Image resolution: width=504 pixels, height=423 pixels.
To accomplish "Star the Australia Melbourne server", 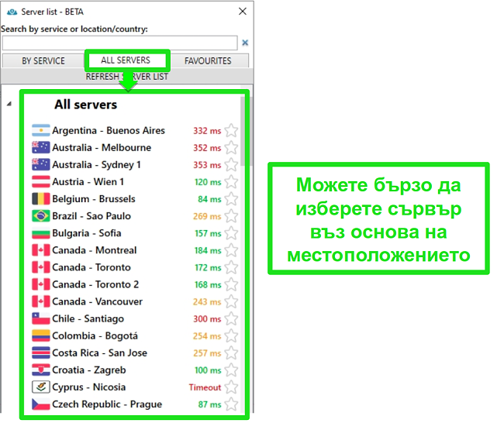I will pyautogui.click(x=231, y=147).
